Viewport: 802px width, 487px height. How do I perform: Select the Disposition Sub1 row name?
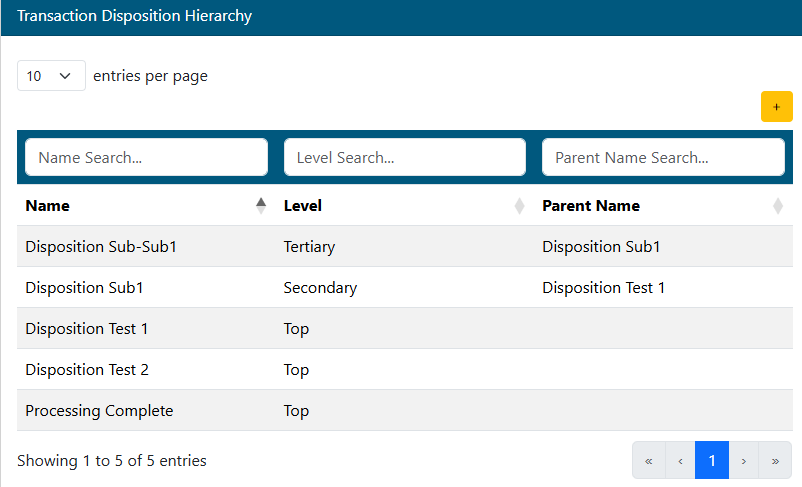click(84, 288)
